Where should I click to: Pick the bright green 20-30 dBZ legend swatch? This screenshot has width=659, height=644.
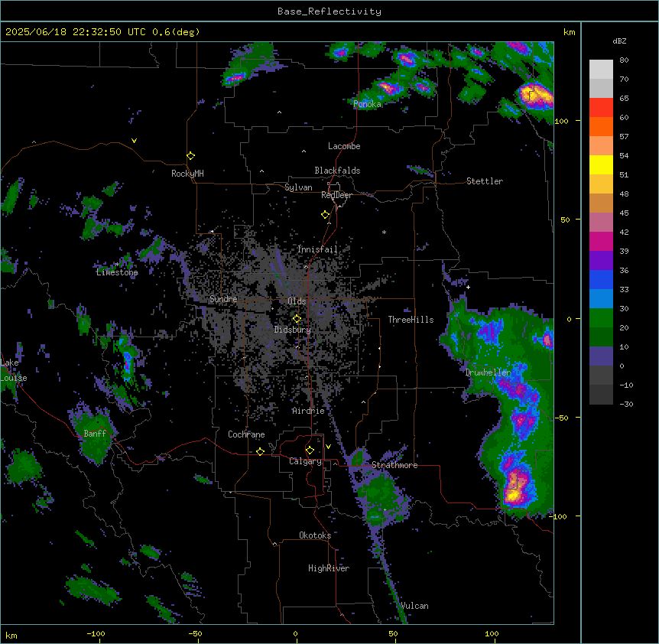(x=601, y=318)
